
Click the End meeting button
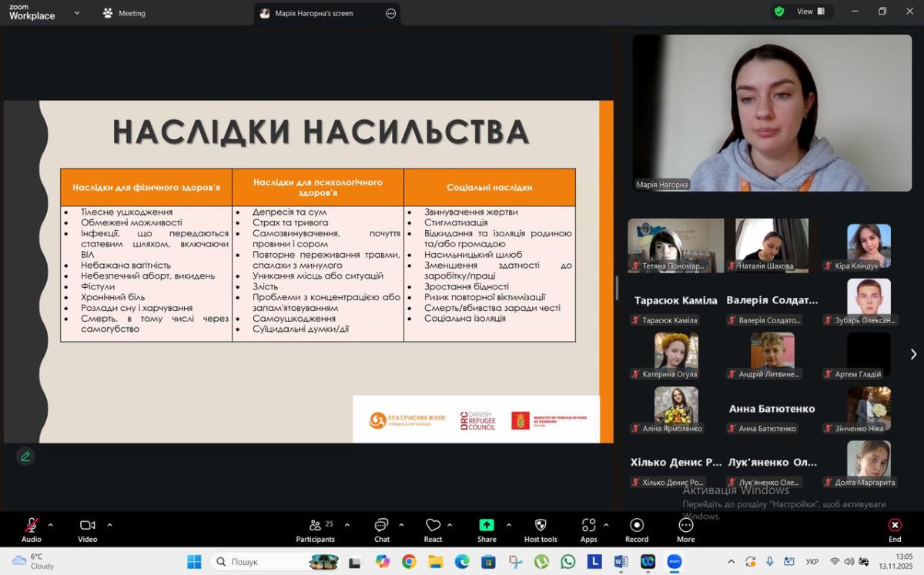click(894, 529)
